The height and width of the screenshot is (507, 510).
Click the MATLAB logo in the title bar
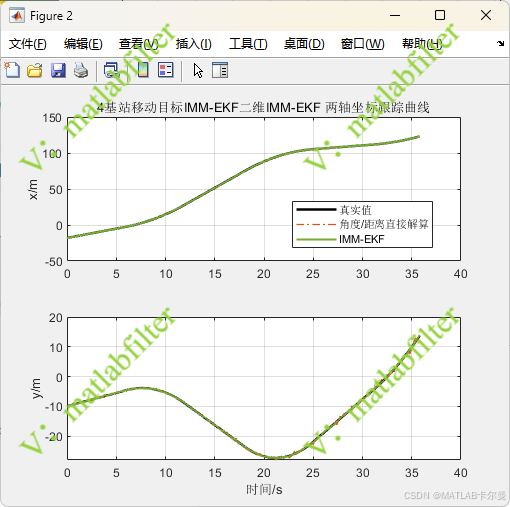point(17,16)
